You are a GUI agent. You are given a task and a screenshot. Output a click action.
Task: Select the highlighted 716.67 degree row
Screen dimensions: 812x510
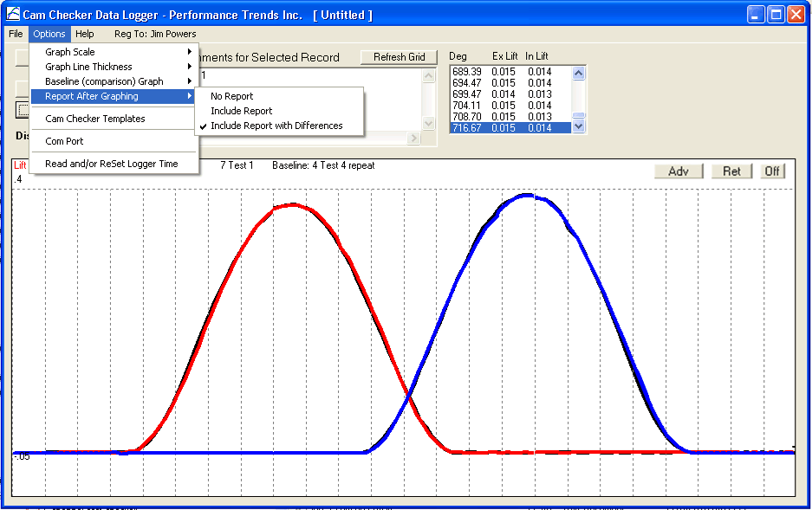click(510, 128)
